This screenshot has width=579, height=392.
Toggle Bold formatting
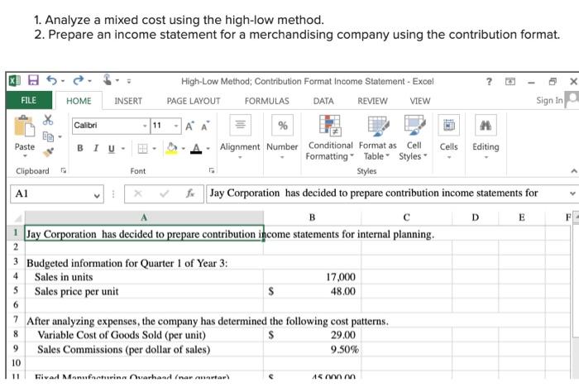point(79,148)
